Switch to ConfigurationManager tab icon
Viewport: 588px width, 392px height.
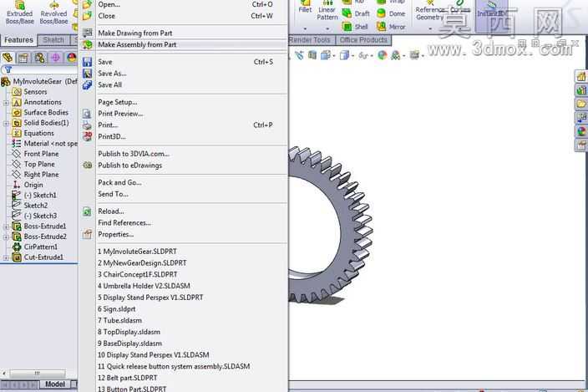pos(39,58)
